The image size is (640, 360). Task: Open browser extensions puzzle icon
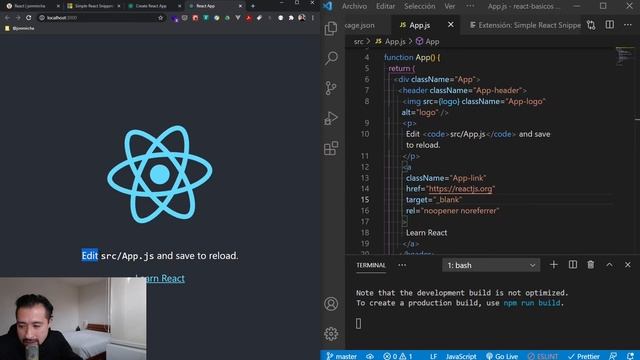(291, 18)
